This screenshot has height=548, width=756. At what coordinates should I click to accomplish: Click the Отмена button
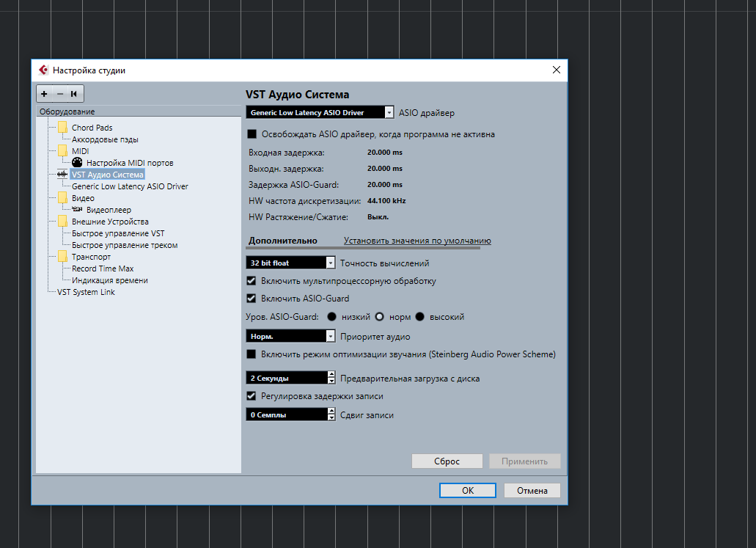tap(532, 490)
